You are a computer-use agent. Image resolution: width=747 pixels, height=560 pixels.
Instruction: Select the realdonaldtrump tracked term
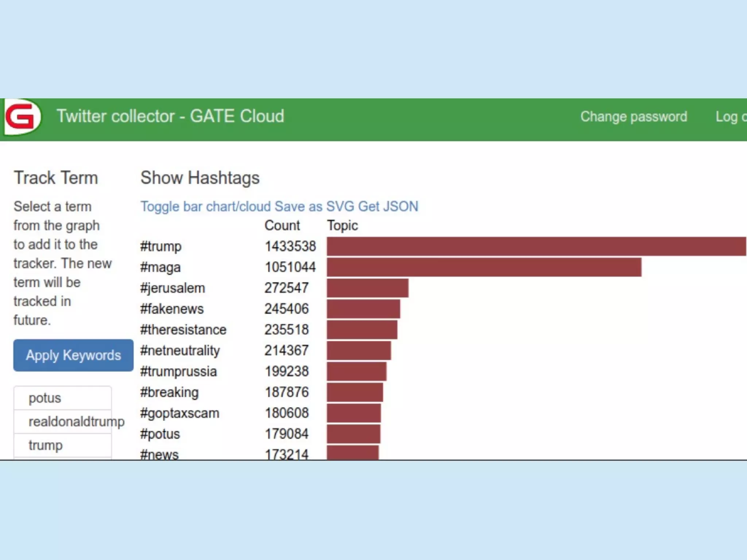click(62, 421)
